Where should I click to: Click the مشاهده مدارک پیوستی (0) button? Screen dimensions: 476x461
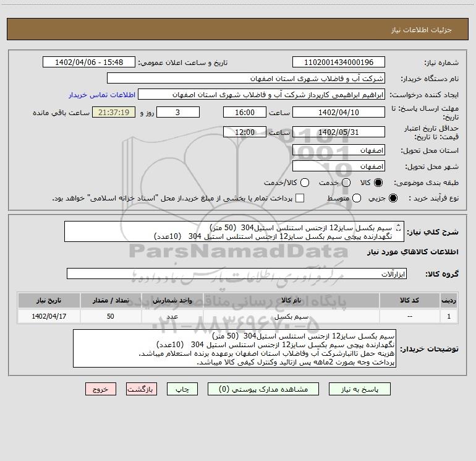pos(263,389)
